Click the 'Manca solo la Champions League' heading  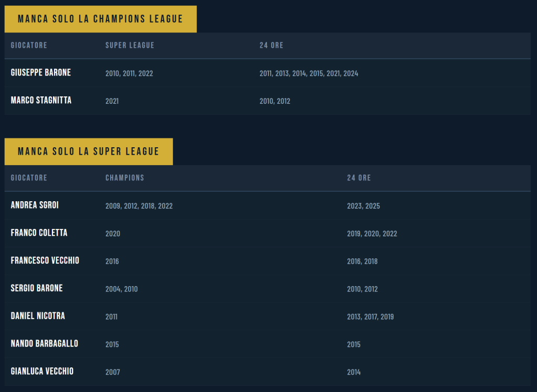tap(100, 19)
